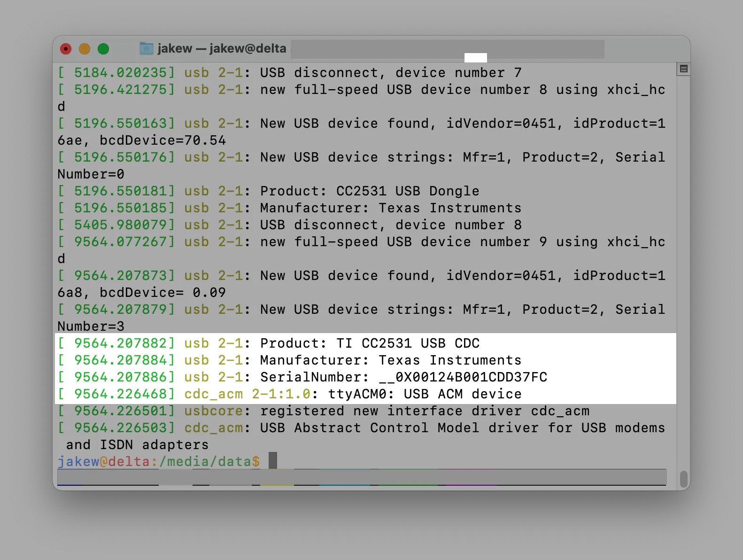Click the 'Number=0' wrapped line
Viewport: 743px width, 560px height.
(91, 174)
